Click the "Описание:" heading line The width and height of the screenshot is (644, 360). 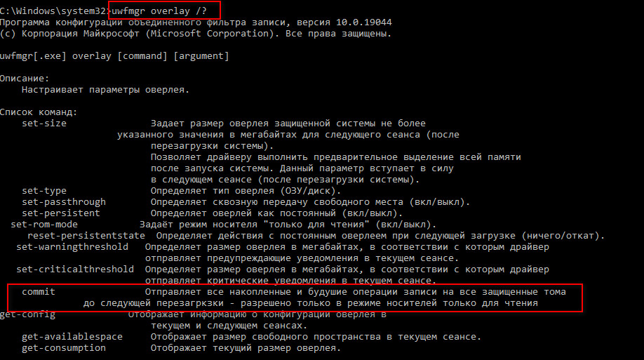point(25,79)
